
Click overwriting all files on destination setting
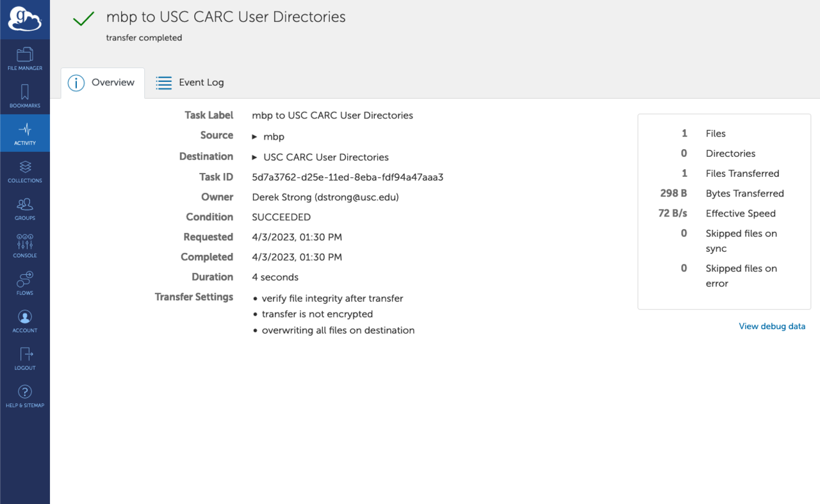(x=338, y=330)
